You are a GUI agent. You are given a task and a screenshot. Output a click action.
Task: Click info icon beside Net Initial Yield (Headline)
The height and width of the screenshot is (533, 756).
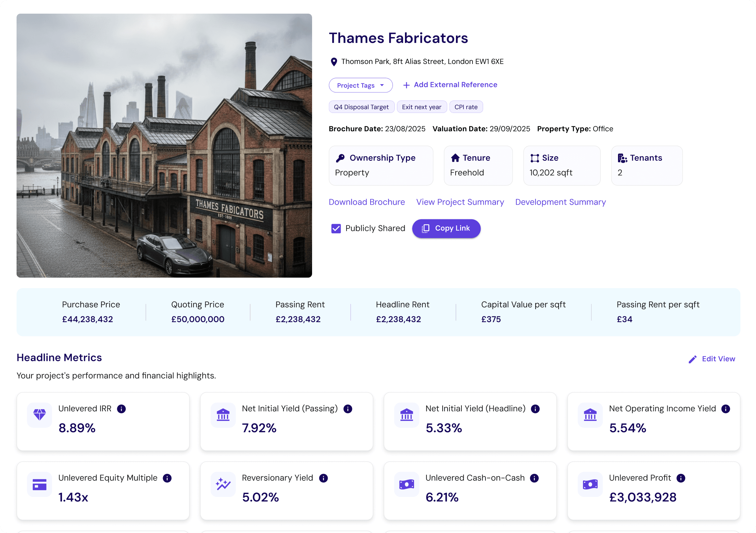[535, 409]
